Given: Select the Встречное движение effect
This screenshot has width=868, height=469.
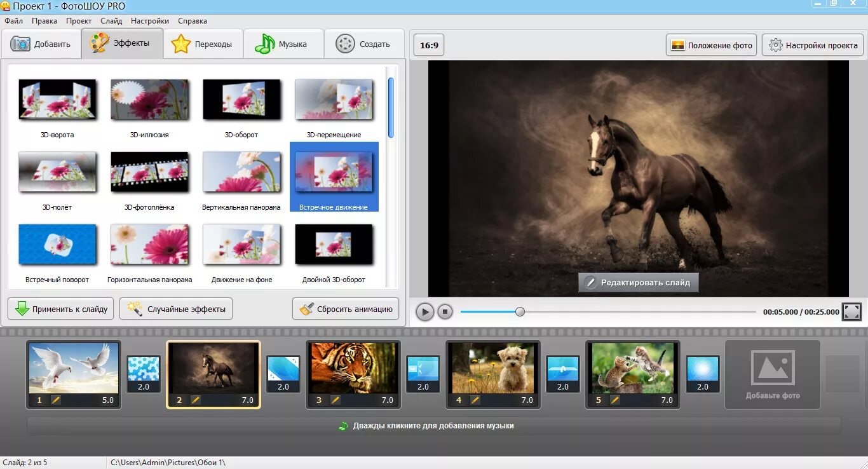Looking at the screenshot, I should coord(334,177).
